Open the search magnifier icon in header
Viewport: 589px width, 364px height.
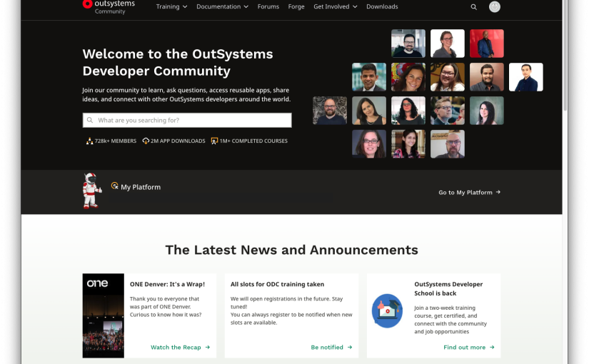[x=473, y=6]
